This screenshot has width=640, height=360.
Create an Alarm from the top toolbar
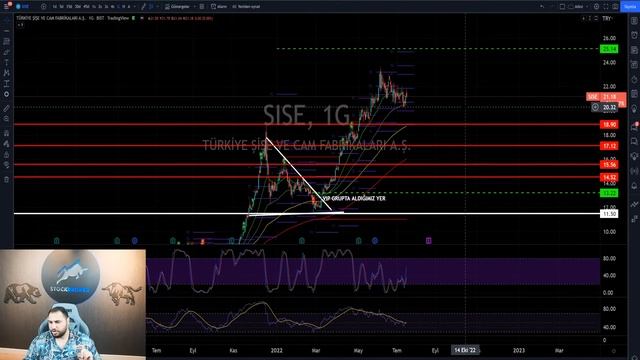pos(219,7)
